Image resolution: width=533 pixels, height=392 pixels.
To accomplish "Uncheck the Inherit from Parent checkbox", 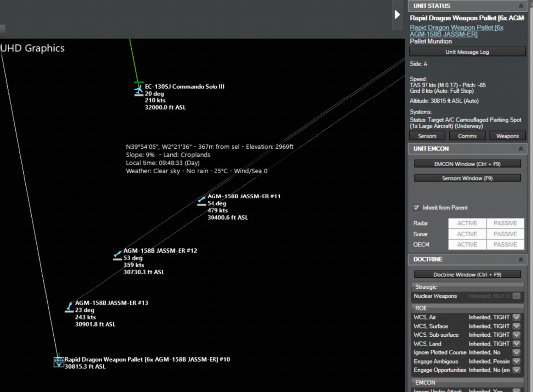I will click(417, 208).
